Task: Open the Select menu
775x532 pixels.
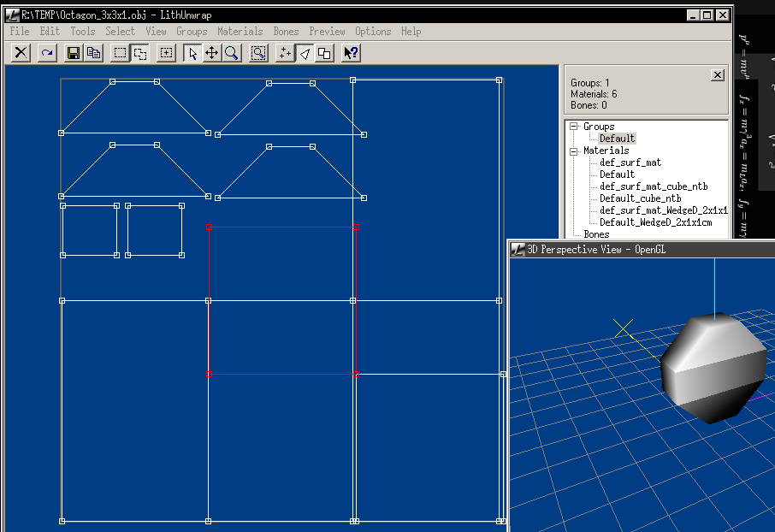Action: [120, 32]
